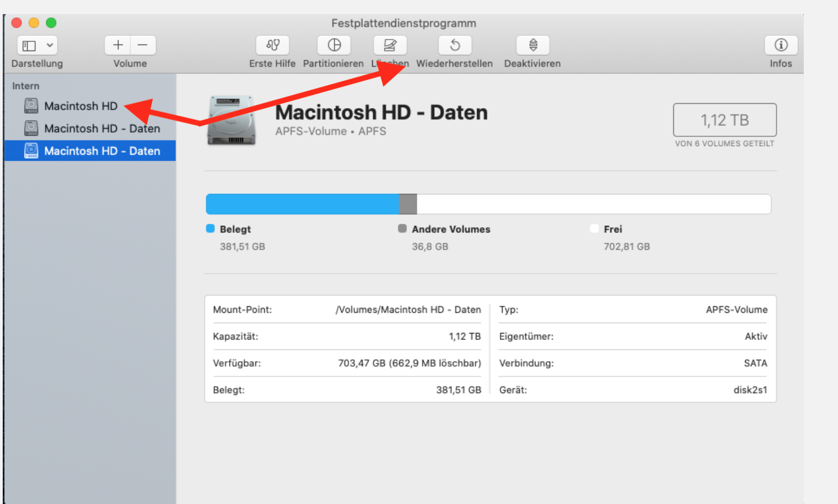Click the Typ: label

point(509,310)
